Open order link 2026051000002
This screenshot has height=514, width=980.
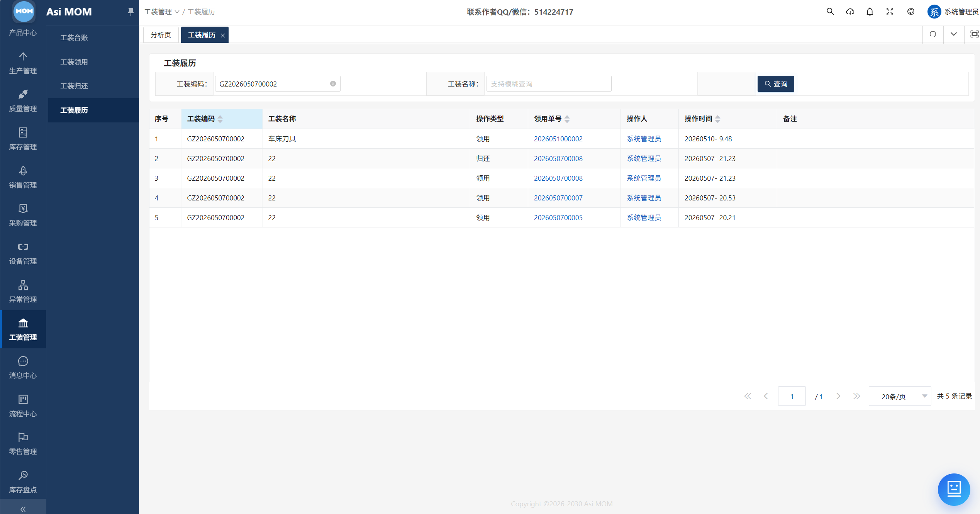click(x=558, y=139)
